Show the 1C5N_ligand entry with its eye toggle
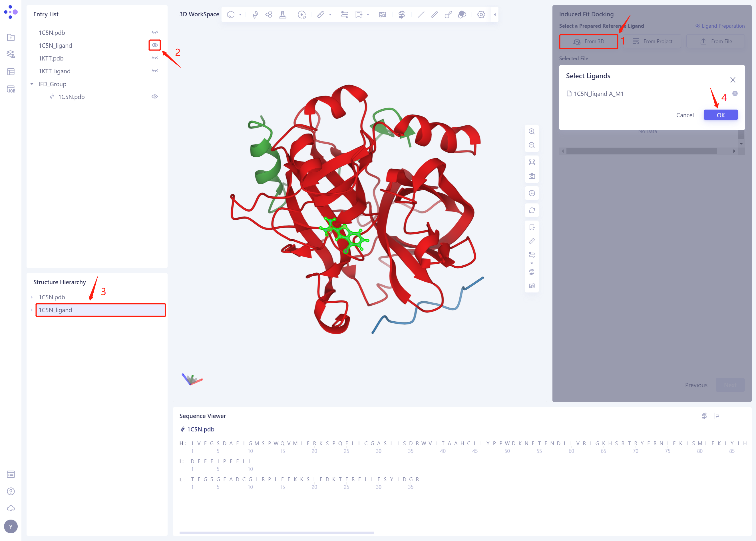 click(154, 45)
